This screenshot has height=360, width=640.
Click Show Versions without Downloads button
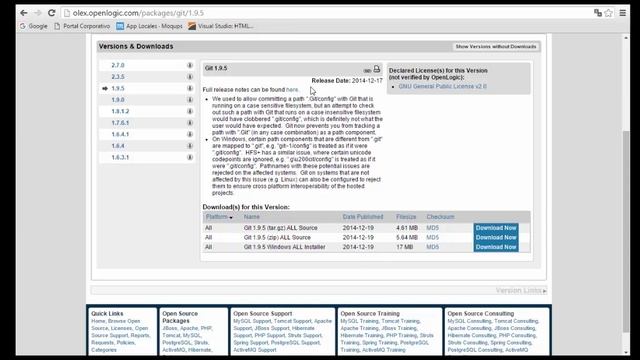pos(496,47)
